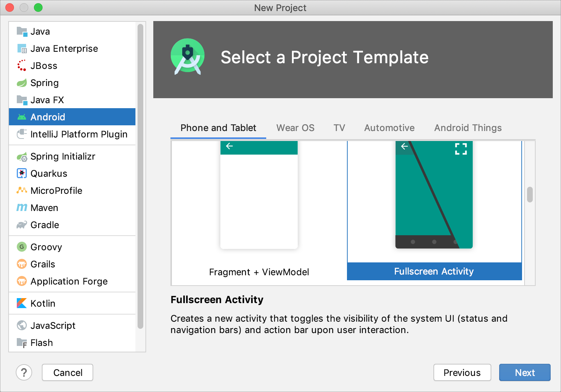Click the Java Enterprise icon

tap(22, 49)
